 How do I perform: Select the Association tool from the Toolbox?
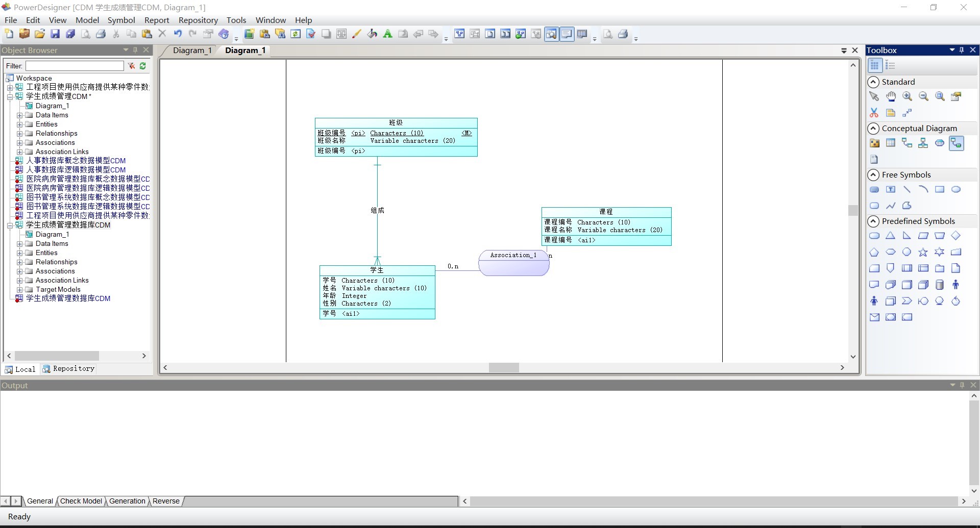(940, 143)
